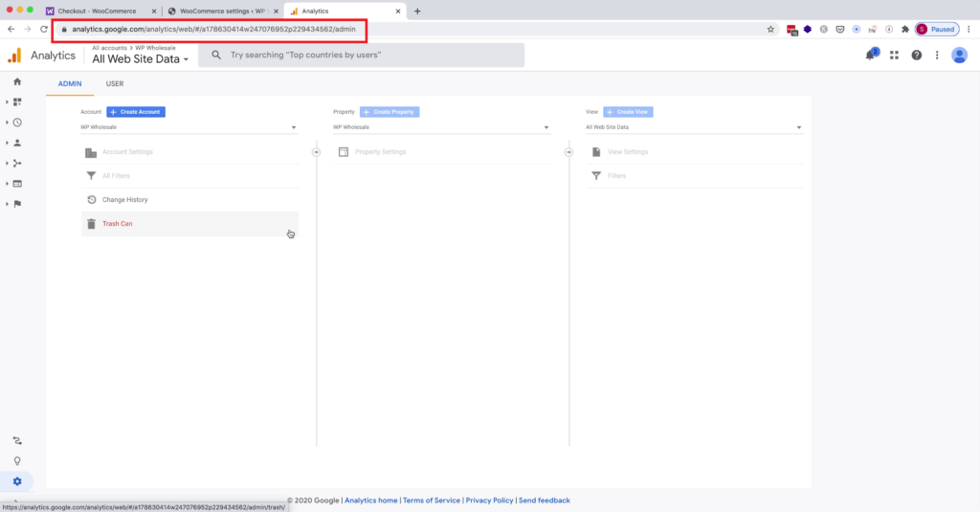Open the Attribution icon near sidebar bottom
This screenshot has width=980, height=512.
pyautogui.click(x=17, y=441)
